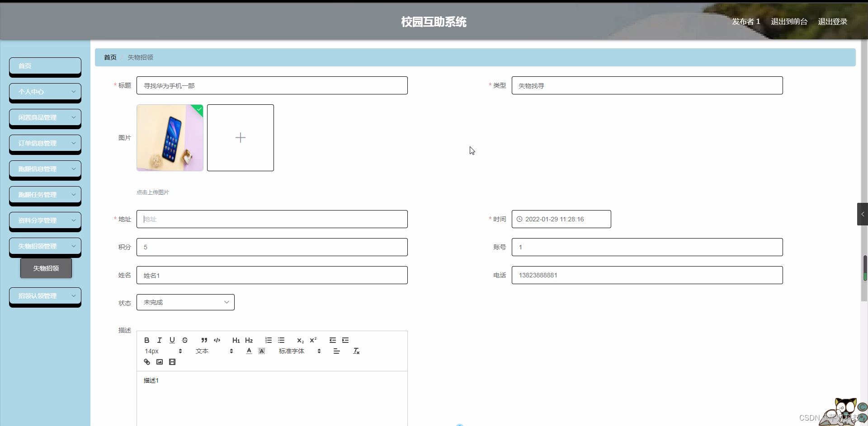Click 退出登录 in the top bar
Screen dimensions: 868x426
tap(833, 21)
